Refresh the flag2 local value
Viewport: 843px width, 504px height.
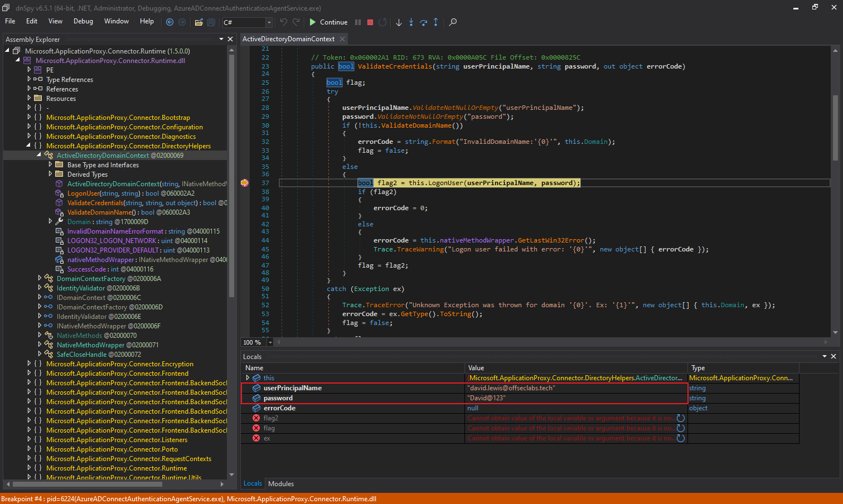click(x=681, y=418)
